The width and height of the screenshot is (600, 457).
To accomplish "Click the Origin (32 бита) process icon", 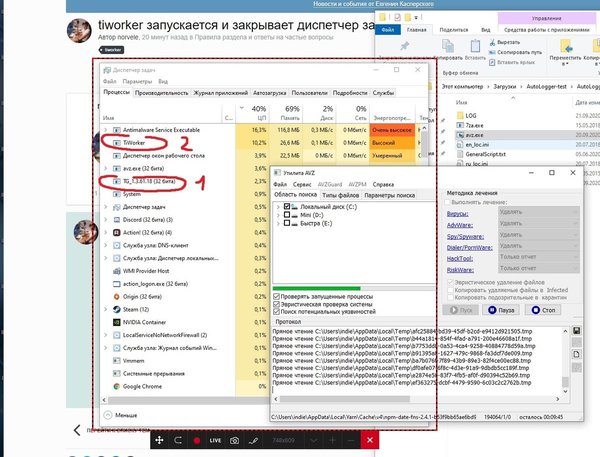I will tap(117, 297).
